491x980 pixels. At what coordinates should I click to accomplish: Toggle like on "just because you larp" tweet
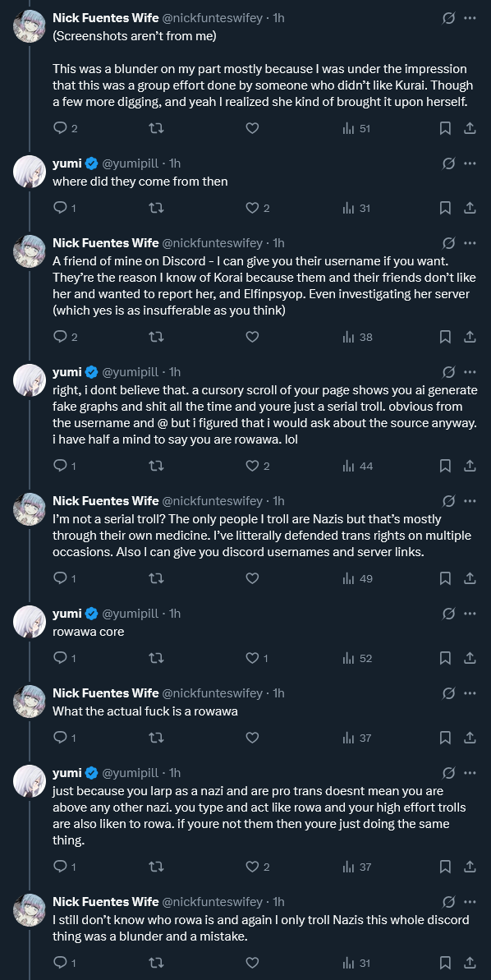point(257,867)
